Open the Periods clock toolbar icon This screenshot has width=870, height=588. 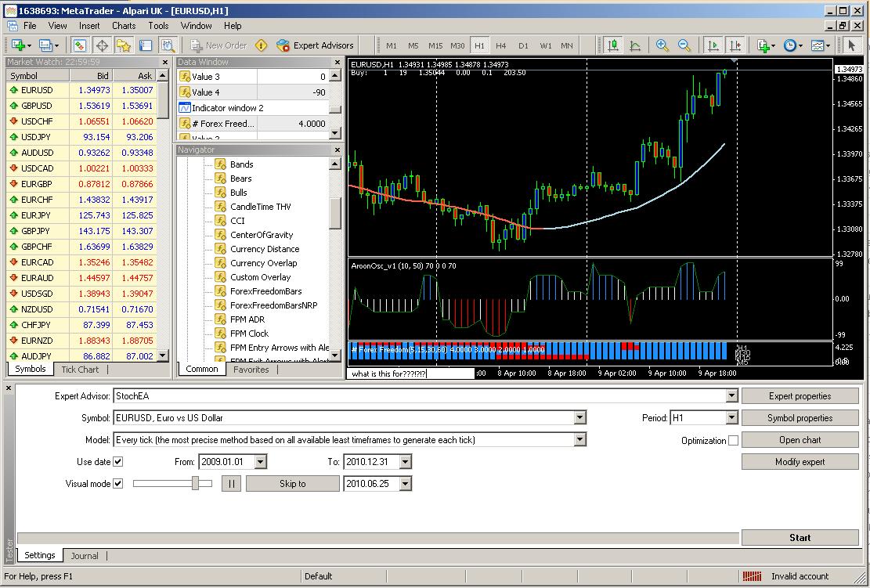tap(792, 45)
